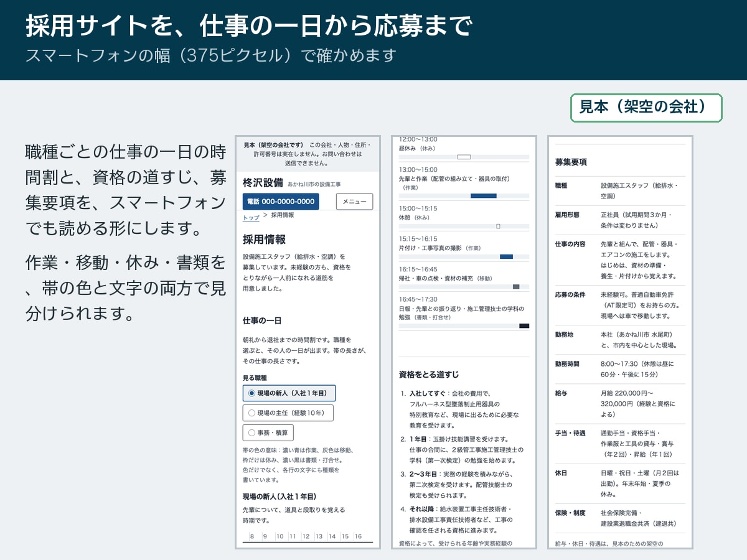This screenshot has height=560, width=747.
Task: Click the 電話 000-0000-0000 button
Action: pyautogui.click(x=281, y=202)
